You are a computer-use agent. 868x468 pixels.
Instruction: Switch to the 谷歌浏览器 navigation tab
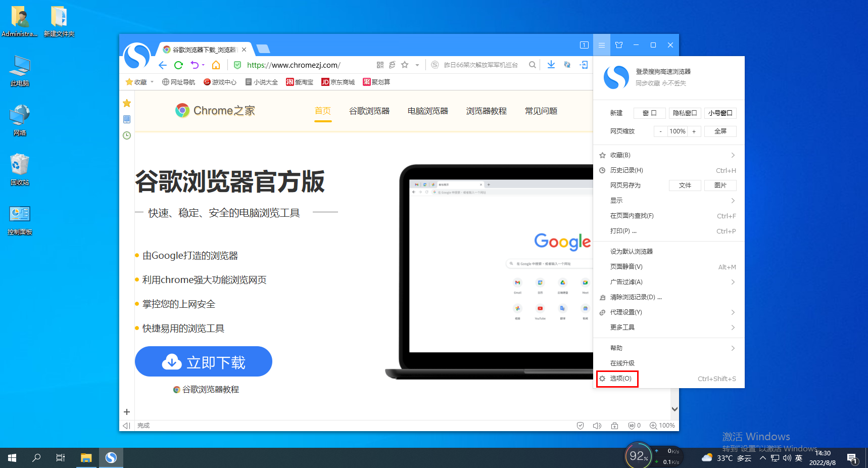[369, 111]
